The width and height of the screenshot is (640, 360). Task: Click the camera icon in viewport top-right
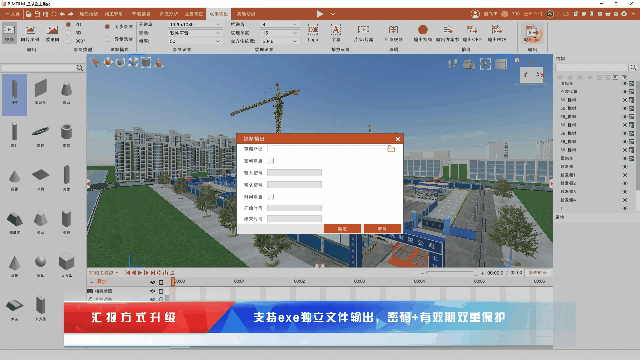[x=469, y=64]
